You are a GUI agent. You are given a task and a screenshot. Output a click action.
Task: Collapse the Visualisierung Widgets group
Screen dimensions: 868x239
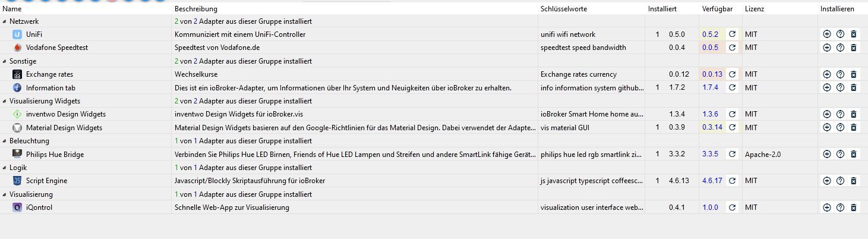pyautogui.click(x=5, y=101)
